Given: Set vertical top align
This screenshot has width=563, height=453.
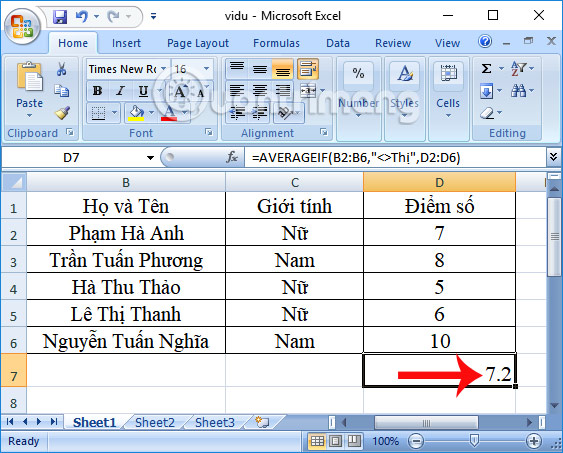Looking at the screenshot, I should [237, 68].
